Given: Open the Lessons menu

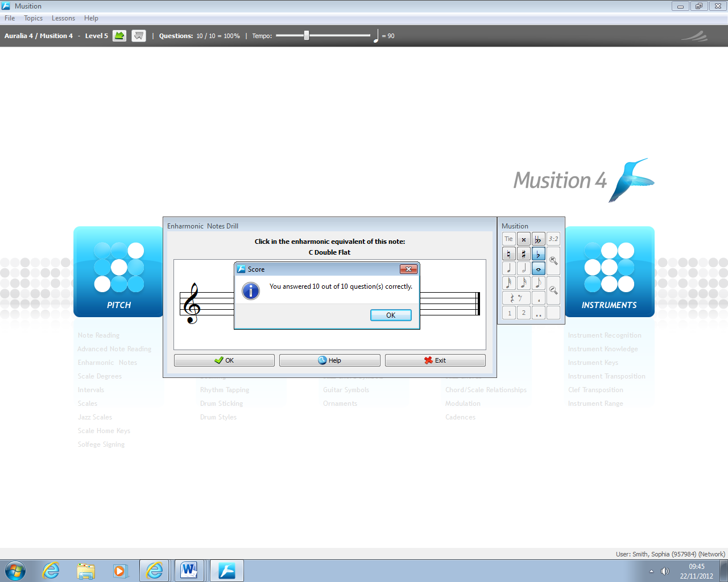Looking at the screenshot, I should (63, 18).
